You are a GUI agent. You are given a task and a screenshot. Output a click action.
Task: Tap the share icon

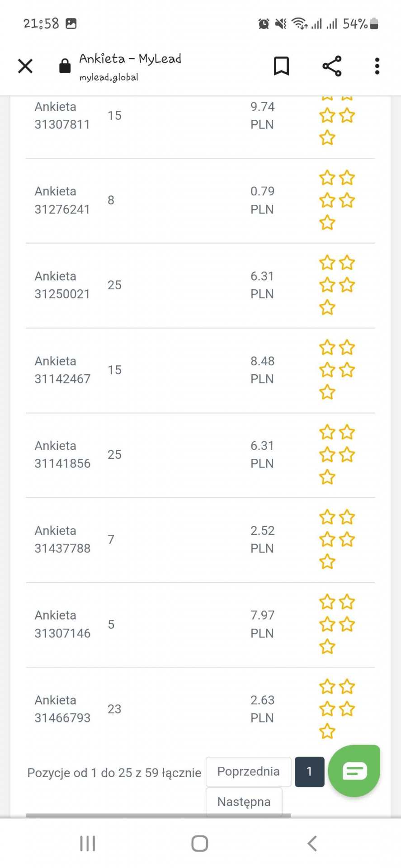332,66
